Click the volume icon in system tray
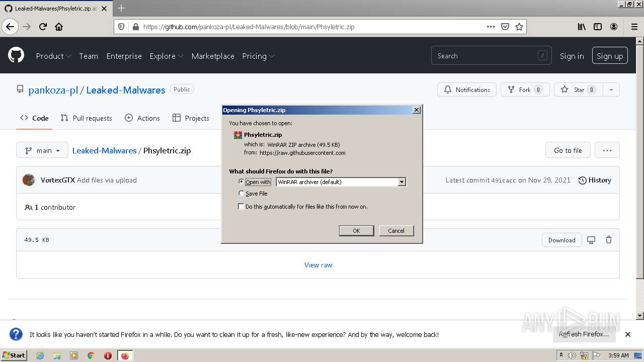 (572, 355)
